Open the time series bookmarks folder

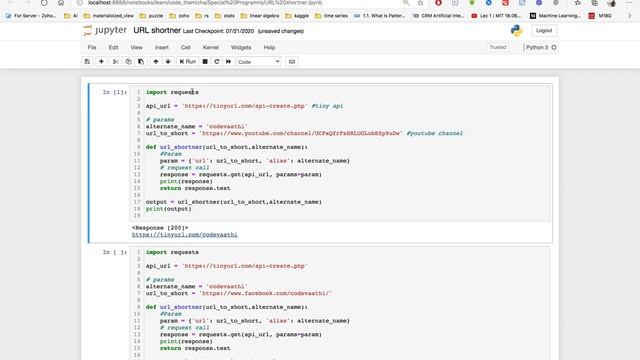pos(331,16)
